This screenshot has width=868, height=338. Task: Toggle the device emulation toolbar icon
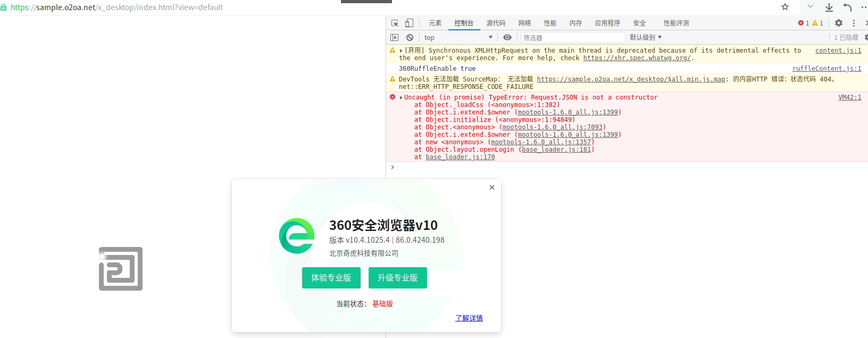click(409, 23)
